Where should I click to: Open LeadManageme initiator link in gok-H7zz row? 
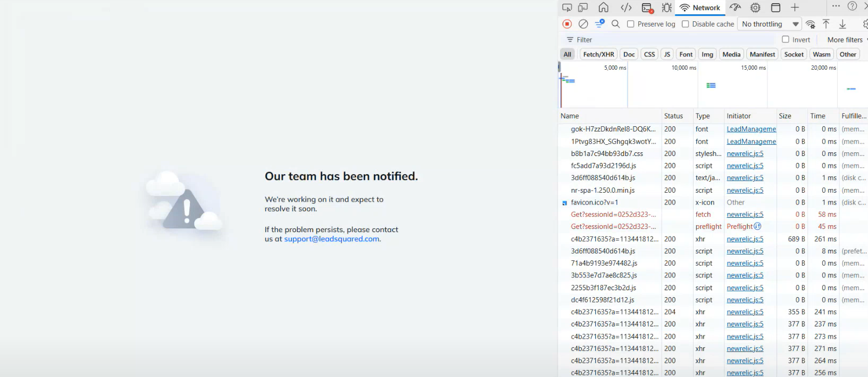tap(752, 129)
